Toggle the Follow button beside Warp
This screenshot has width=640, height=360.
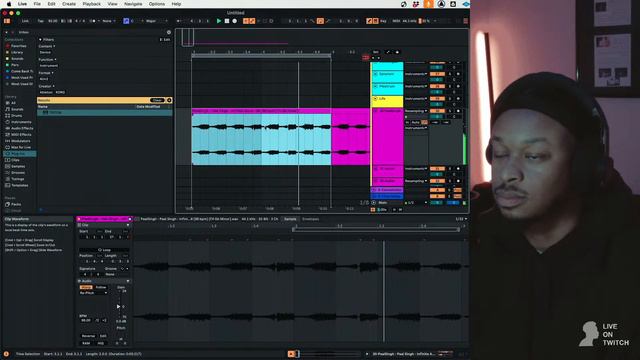[100, 287]
